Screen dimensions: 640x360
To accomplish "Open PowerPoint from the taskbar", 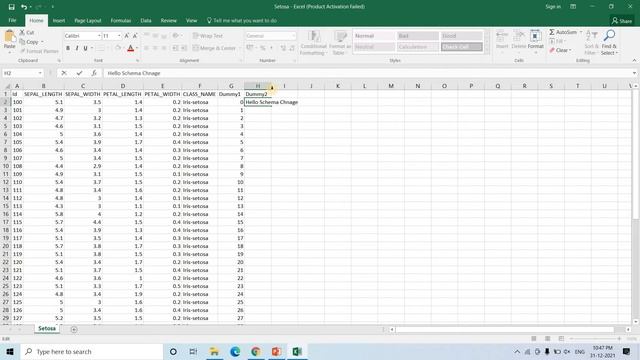I will pos(276,351).
